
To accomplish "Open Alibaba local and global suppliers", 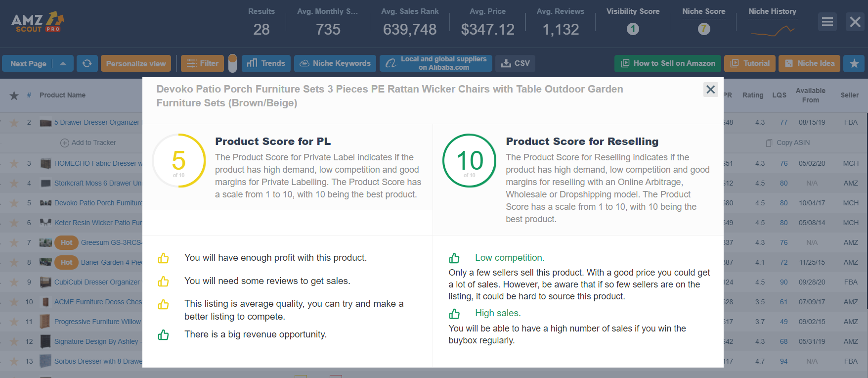I will 436,63.
